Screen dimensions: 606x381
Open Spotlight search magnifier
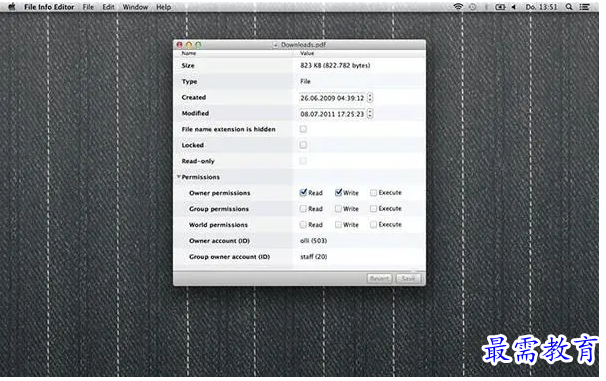pyautogui.click(x=569, y=7)
